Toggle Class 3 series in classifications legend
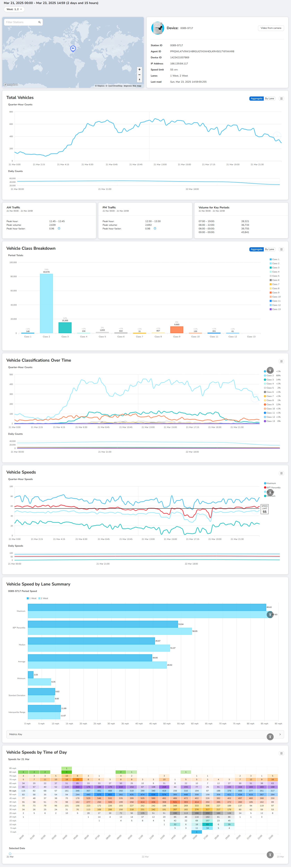The image size is (291, 868). [270, 380]
